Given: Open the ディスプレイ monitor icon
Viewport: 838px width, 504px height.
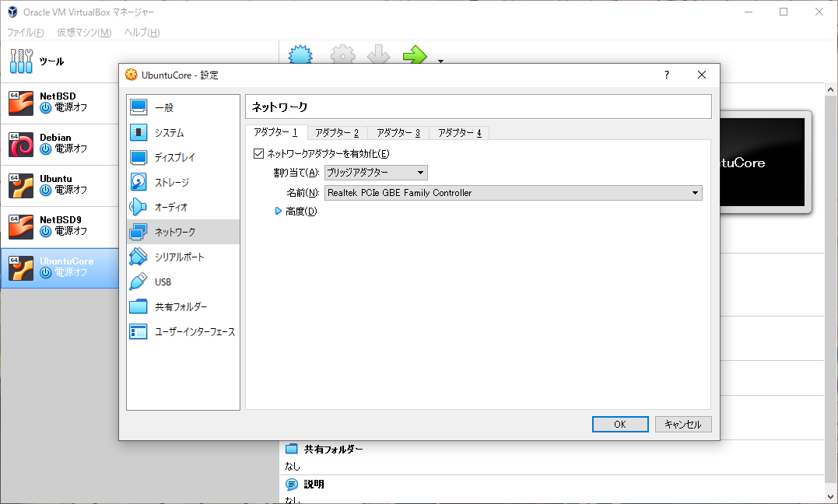Looking at the screenshot, I should tap(138, 157).
